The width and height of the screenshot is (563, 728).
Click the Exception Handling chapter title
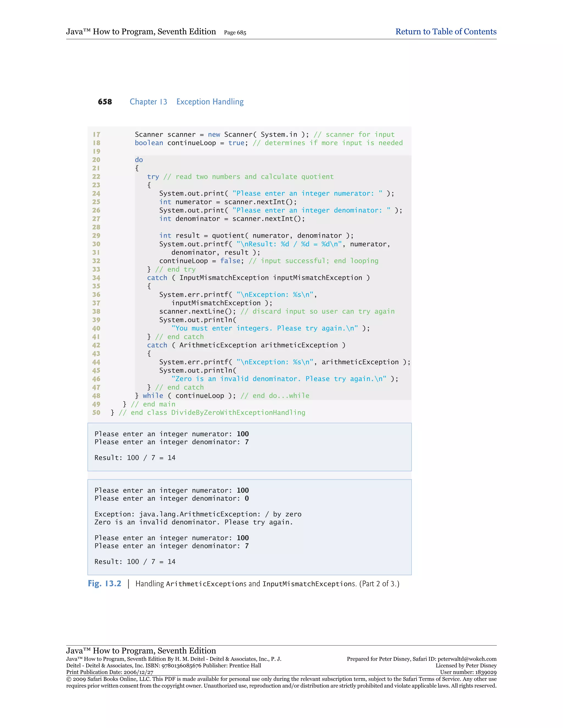pos(210,102)
